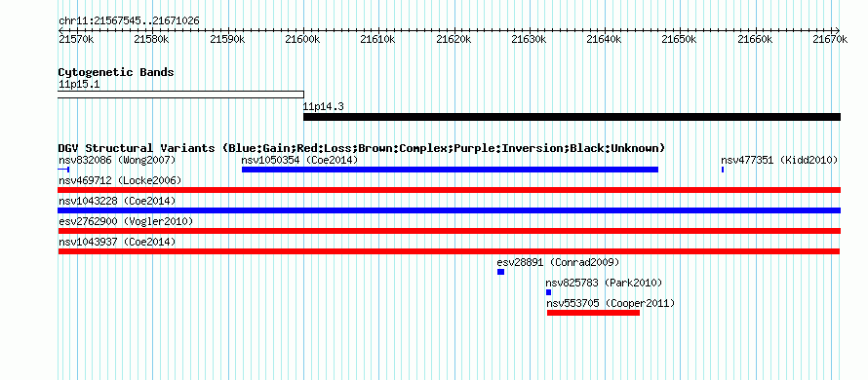Click the nsv825783 (Park2010) label

pos(604,283)
